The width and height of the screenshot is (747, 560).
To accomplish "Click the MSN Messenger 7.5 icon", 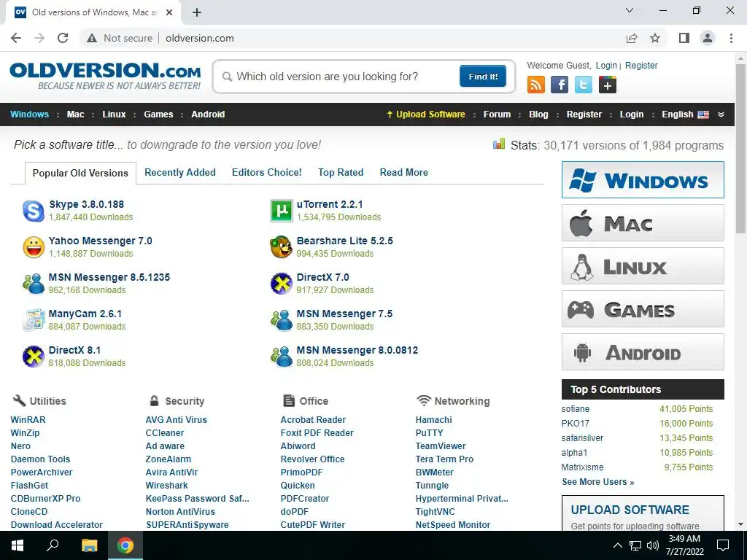I will pos(282,320).
